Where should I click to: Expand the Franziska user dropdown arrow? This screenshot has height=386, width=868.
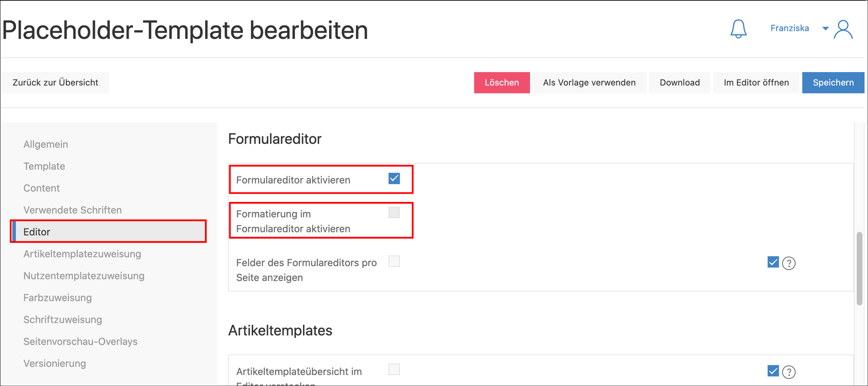click(825, 28)
